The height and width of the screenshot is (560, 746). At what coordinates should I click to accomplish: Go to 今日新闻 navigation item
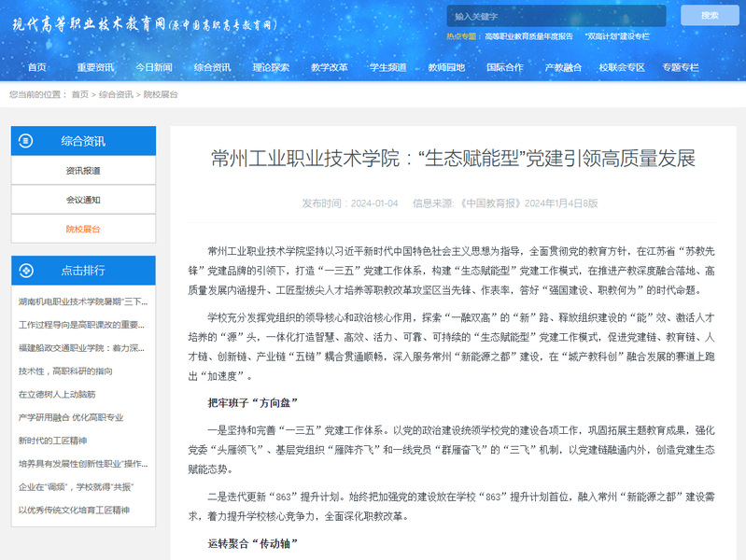[153, 67]
